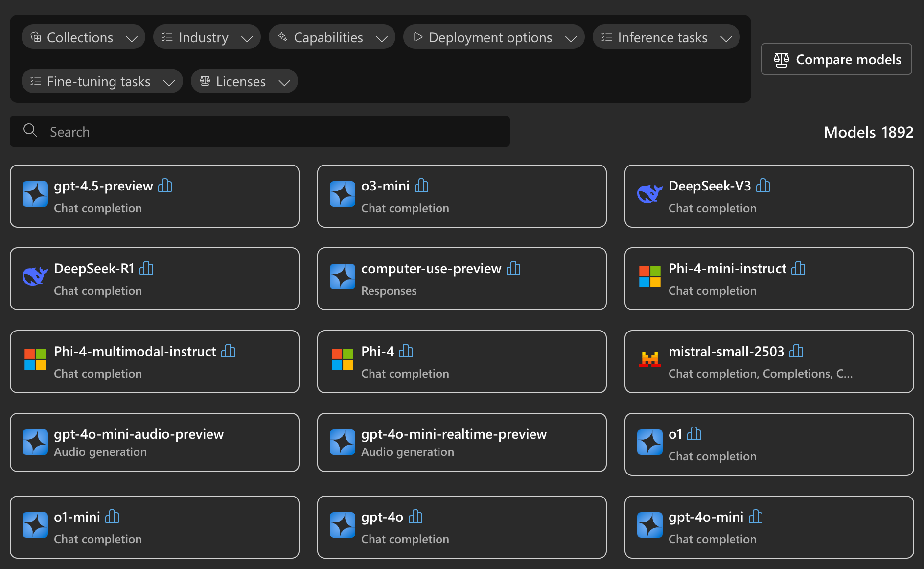924x569 pixels.
Task: Click the benchmark icon next to Phi-4-mini-instruct
Action: point(798,268)
